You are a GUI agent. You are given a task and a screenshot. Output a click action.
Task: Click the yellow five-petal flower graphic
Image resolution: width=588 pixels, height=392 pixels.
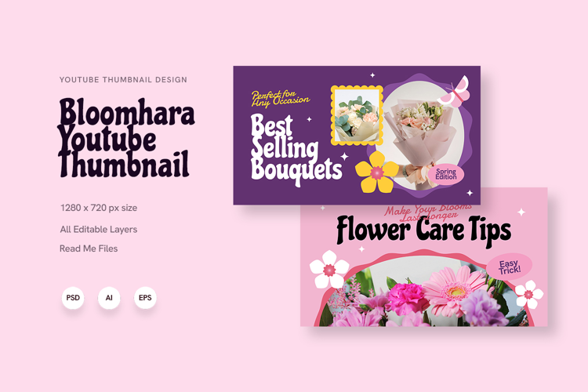pyautogui.click(x=377, y=172)
